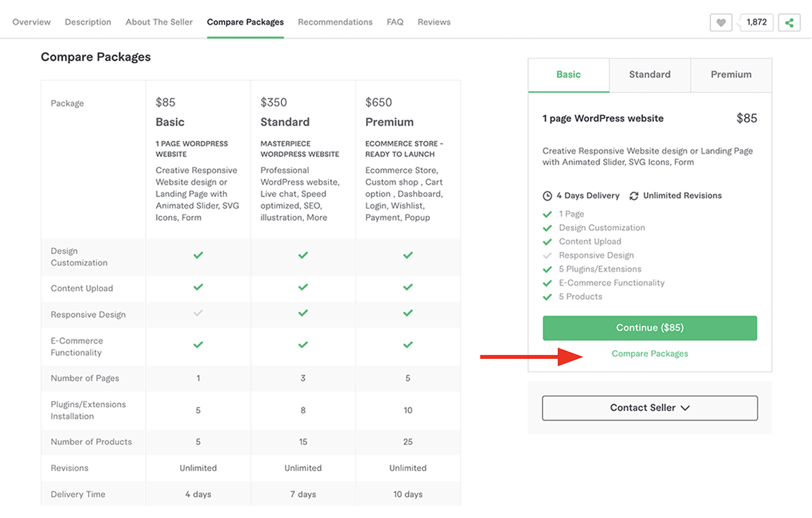Click the Masterpiece WordPress Website heading
The width and height of the screenshot is (812, 518).
300,149
